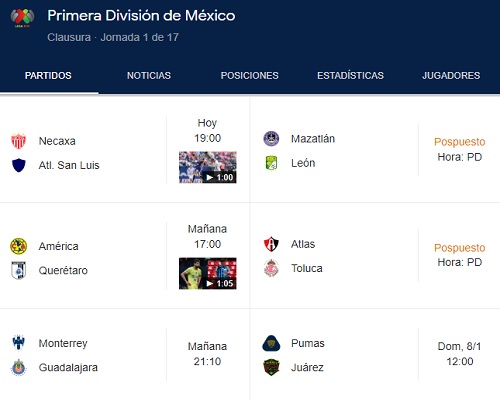The height and width of the screenshot is (400, 500).
Task: Click the Liga MX logo icon
Action: coord(22,18)
